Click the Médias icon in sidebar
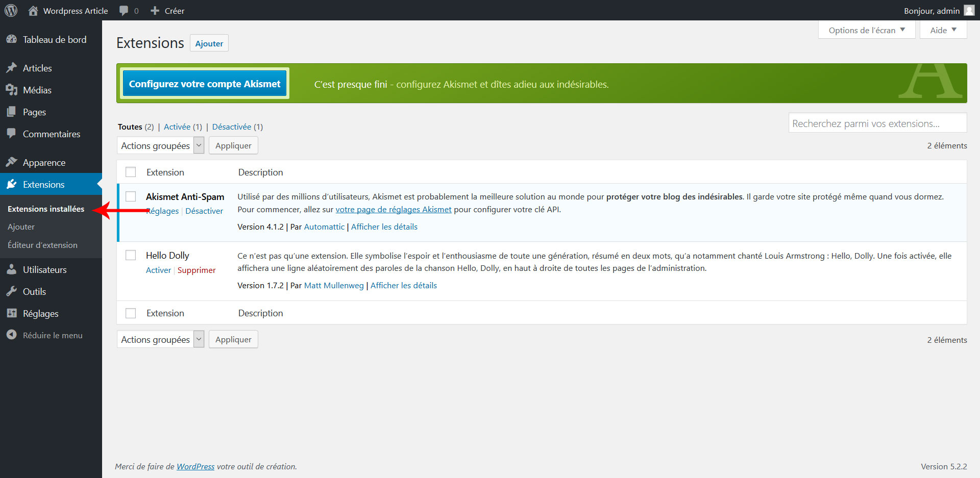980x478 pixels. point(12,90)
